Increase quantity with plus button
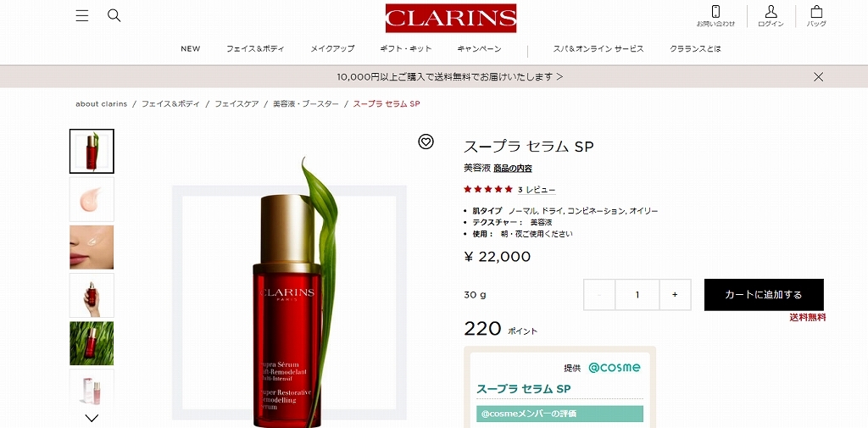 click(x=675, y=295)
